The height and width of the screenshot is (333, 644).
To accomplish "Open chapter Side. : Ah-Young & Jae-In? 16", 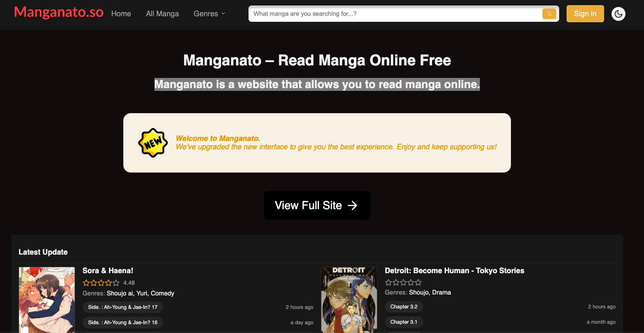I will [123, 322].
